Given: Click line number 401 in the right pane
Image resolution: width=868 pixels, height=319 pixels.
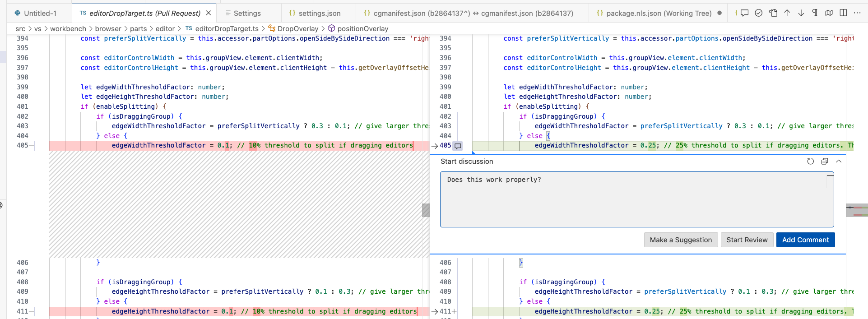Looking at the screenshot, I should 445,106.
